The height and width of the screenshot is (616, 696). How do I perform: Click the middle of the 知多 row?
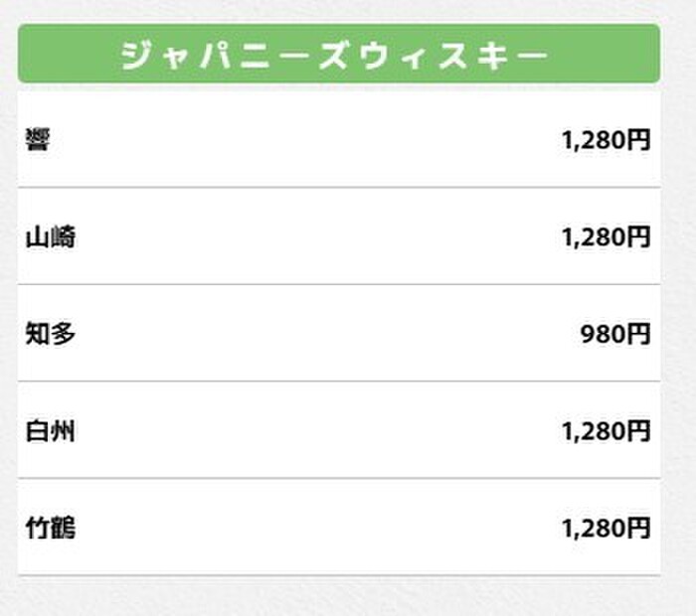pyautogui.click(x=339, y=333)
